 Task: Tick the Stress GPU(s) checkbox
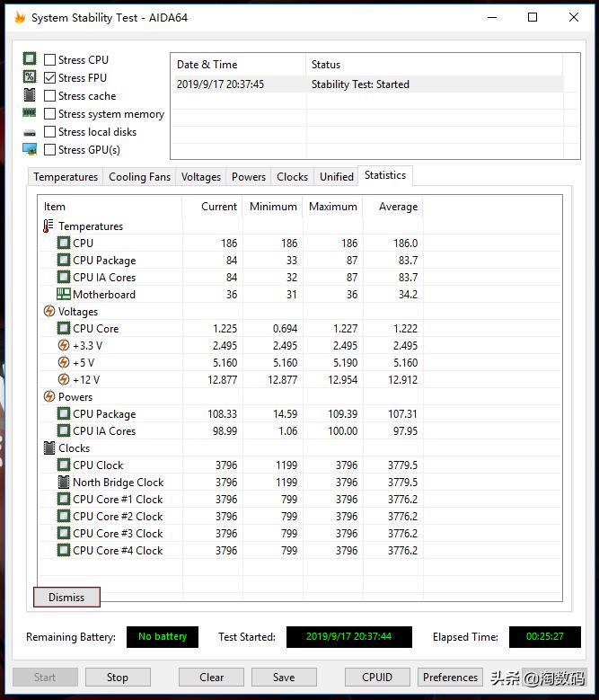[x=50, y=150]
